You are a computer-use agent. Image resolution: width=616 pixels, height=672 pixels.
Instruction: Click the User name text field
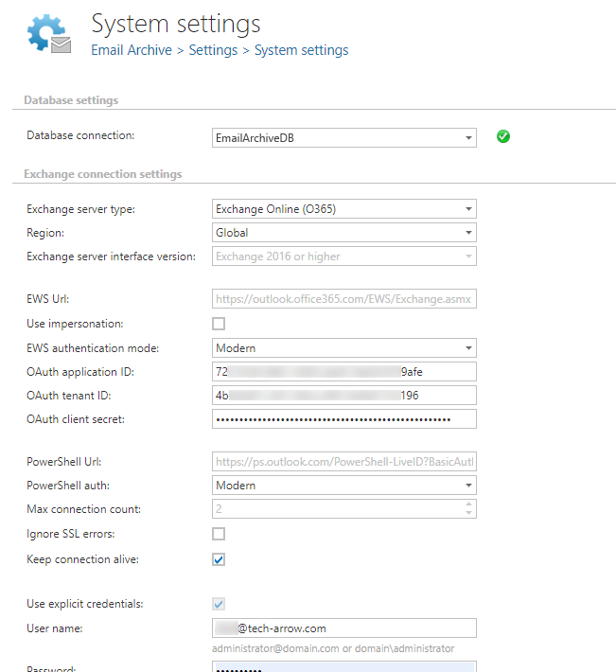coord(345,628)
